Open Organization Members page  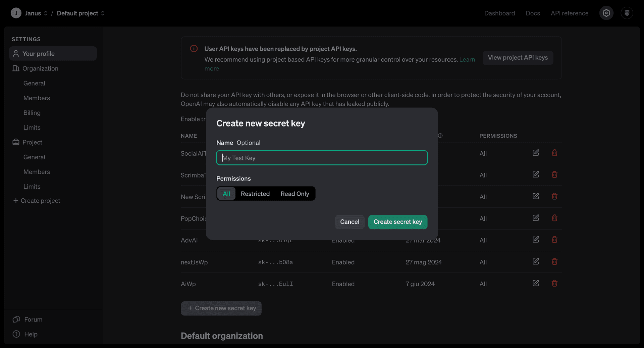click(x=37, y=98)
